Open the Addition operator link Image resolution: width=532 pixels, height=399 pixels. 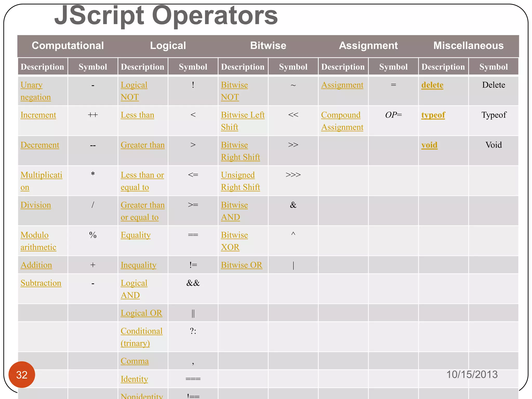tap(36, 265)
